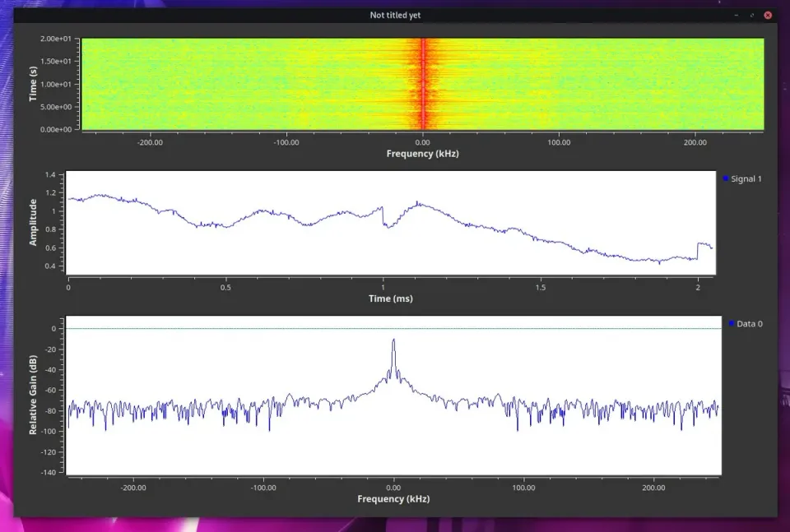Viewport: 790px width, 532px height.
Task: Restore the window size
Action: tap(750, 14)
